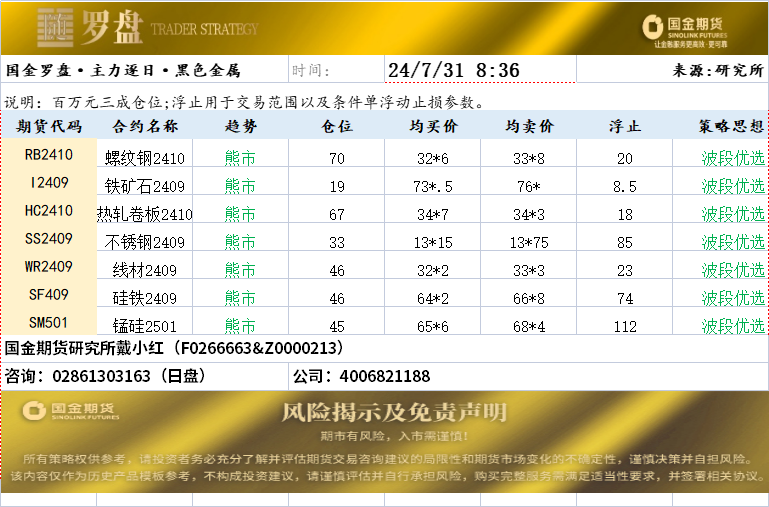Click the 硅铁2409 contract name
Viewport: 769px width, 507px height.
click(x=145, y=298)
